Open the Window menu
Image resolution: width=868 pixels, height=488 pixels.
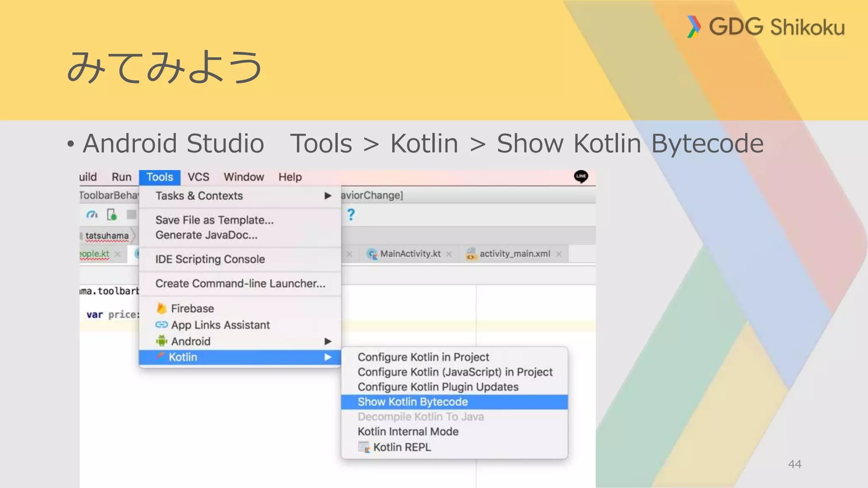pyautogui.click(x=244, y=177)
